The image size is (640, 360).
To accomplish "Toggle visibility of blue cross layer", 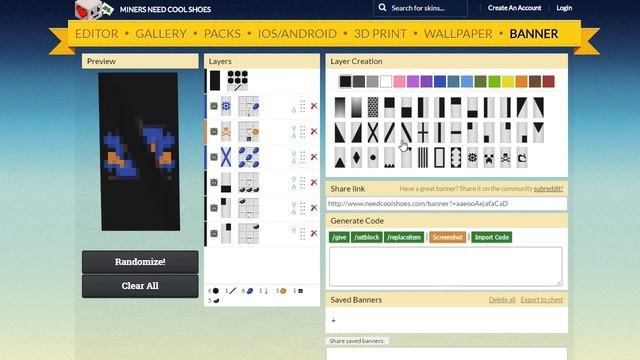I will (x=214, y=157).
